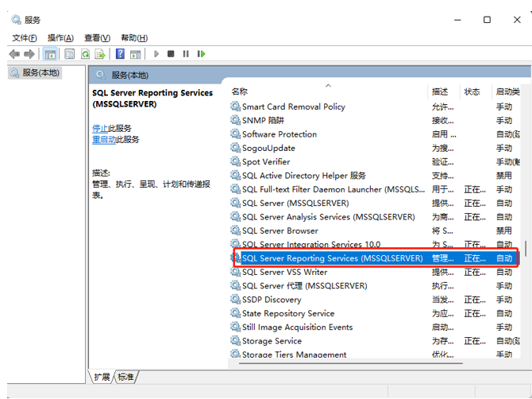This screenshot has height=399, width=532.
Task: Click the sort arrow above the 名称 column
Action: 328,86
